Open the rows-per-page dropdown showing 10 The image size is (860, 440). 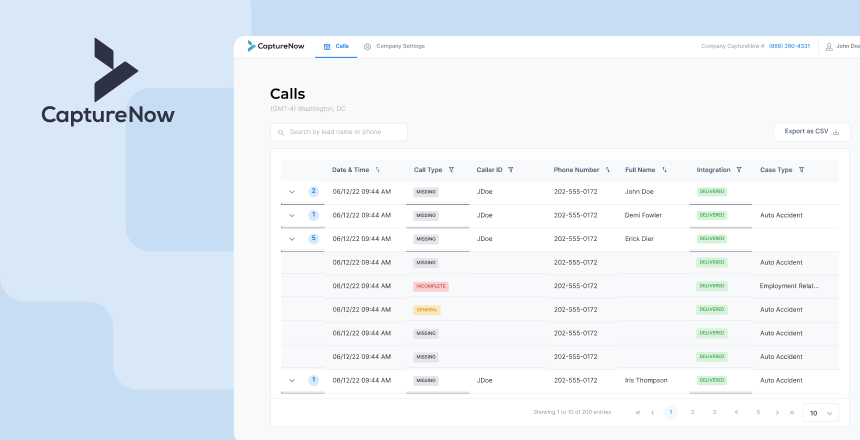pyautogui.click(x=823, y=412)
